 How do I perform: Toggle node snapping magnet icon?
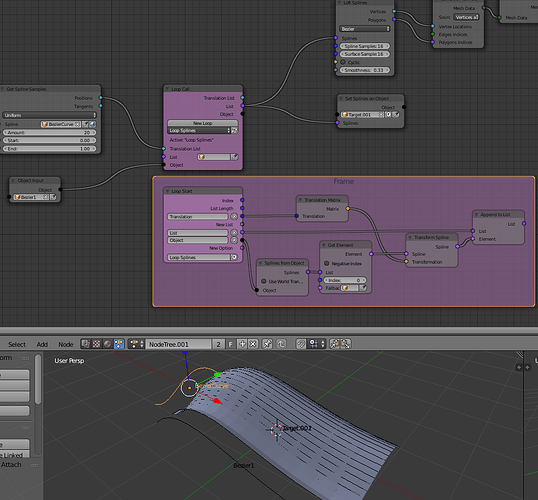pos(301,344)
